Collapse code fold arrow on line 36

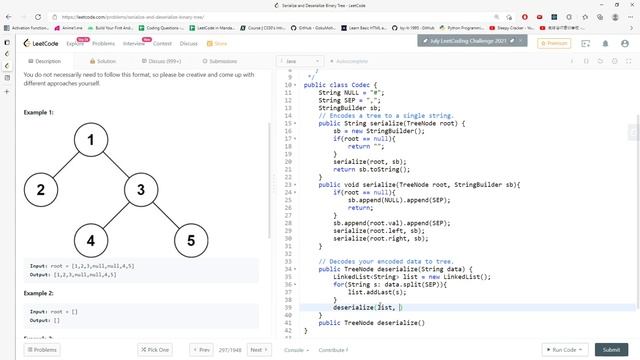tap(295, 284)
